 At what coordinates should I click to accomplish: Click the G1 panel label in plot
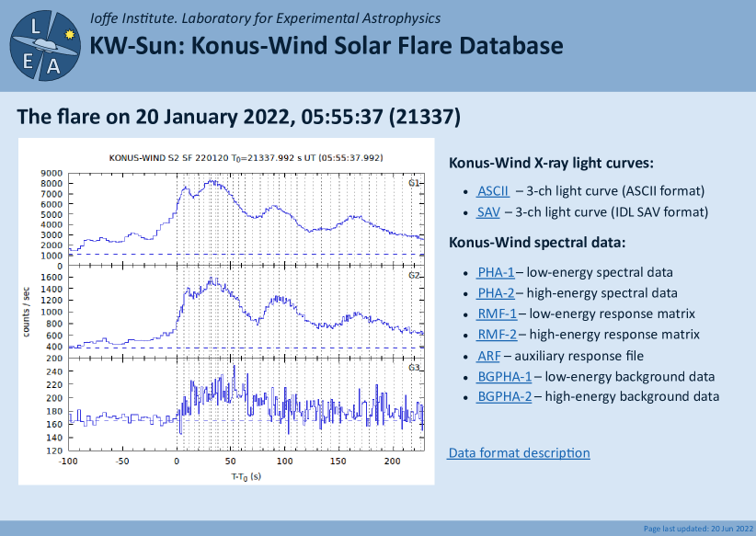[x=414, y=183]
